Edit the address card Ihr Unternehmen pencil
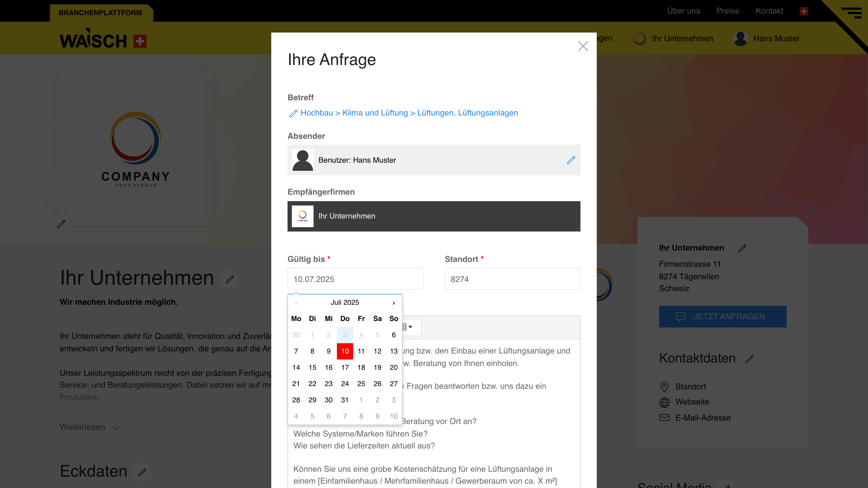The image size is (868, 488). pos(742,249)
